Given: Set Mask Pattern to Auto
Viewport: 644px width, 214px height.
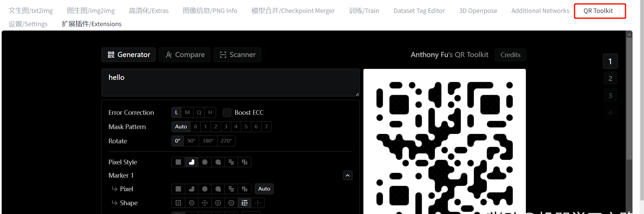Looking at the screenshot, I should (x=181, y=127).
